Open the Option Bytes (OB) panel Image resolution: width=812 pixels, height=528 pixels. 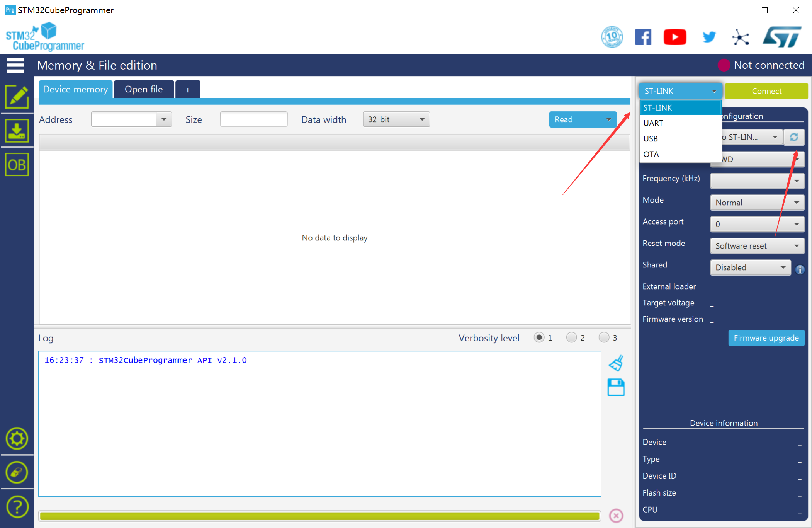point(17,165)
